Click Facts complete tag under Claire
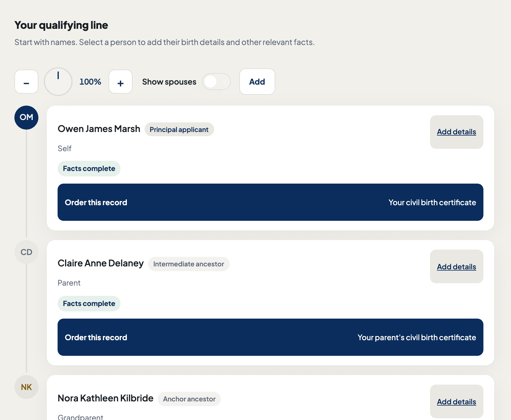 point(89,304)
